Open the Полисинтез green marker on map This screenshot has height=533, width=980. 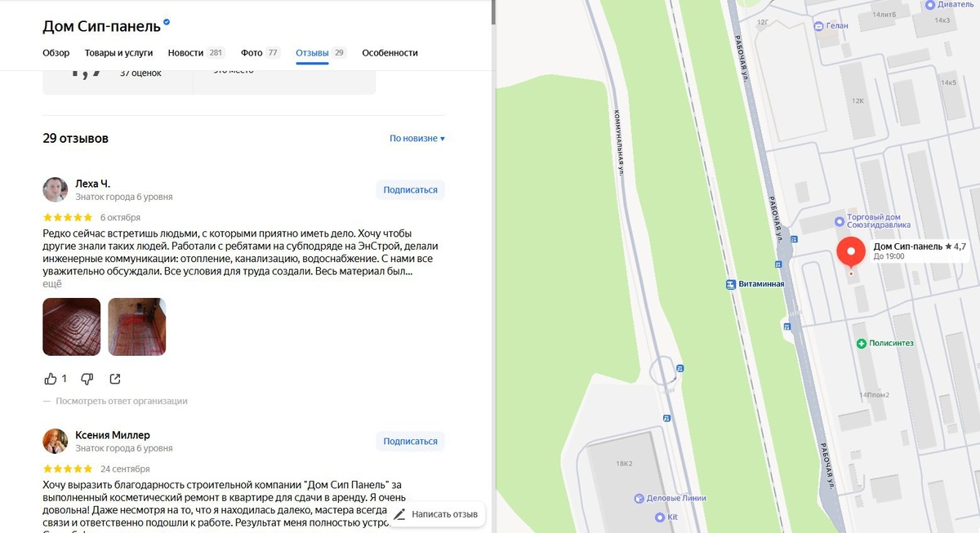tap(861, 344)
